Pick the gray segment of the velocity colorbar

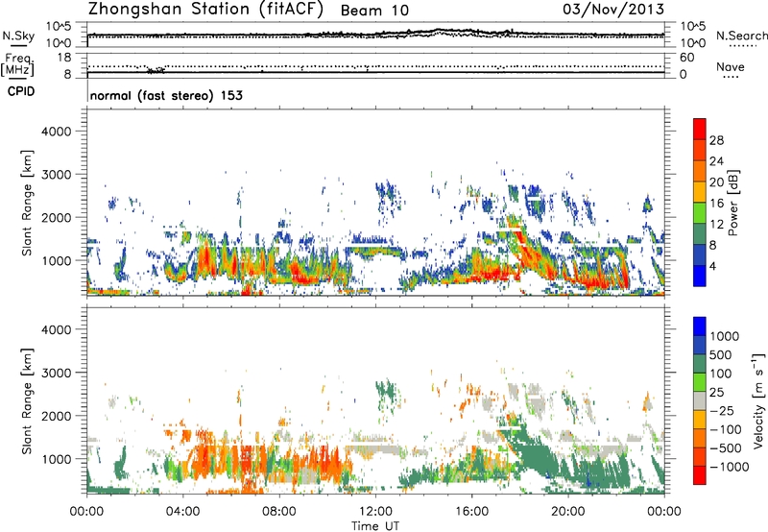click(x=700, y=400)
